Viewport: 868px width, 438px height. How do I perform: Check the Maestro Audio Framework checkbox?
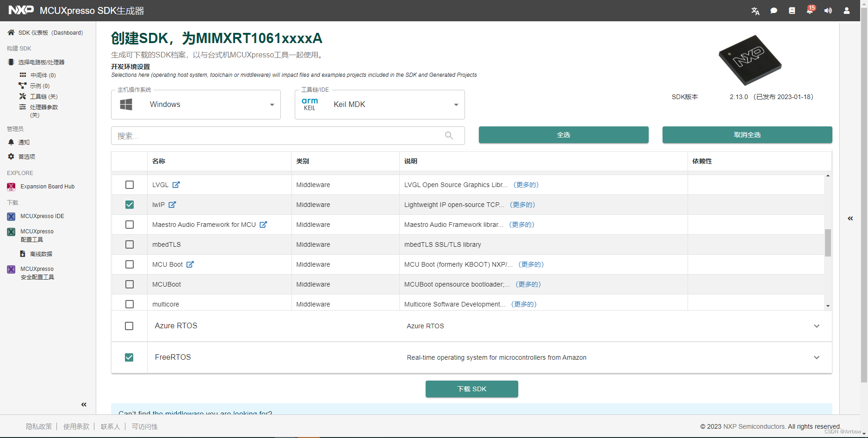[x=130, y=225]
